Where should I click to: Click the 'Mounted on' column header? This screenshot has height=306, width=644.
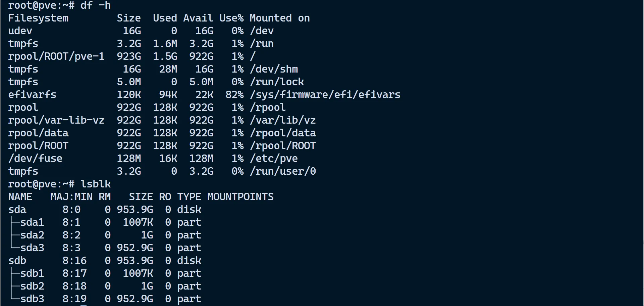coord(279,18)
